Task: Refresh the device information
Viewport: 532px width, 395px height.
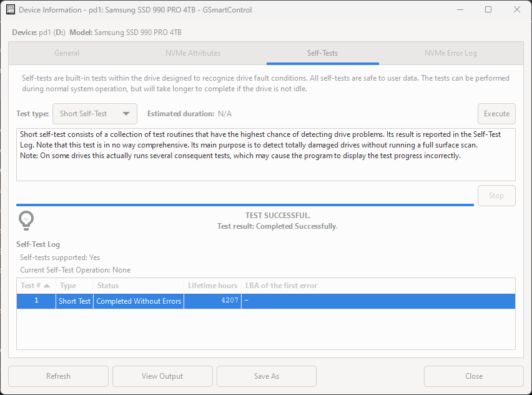Action: (x=58, y=376)
